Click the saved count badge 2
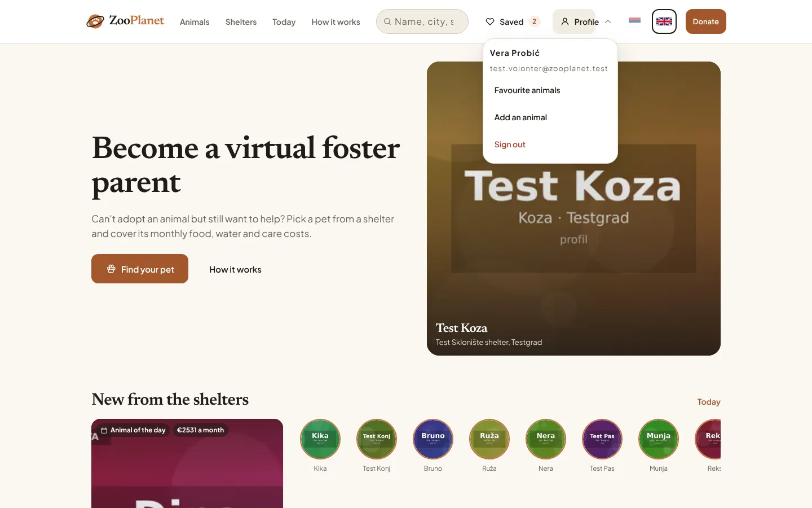Viewport: 812px width, 508px height. (x=534, y=21)
